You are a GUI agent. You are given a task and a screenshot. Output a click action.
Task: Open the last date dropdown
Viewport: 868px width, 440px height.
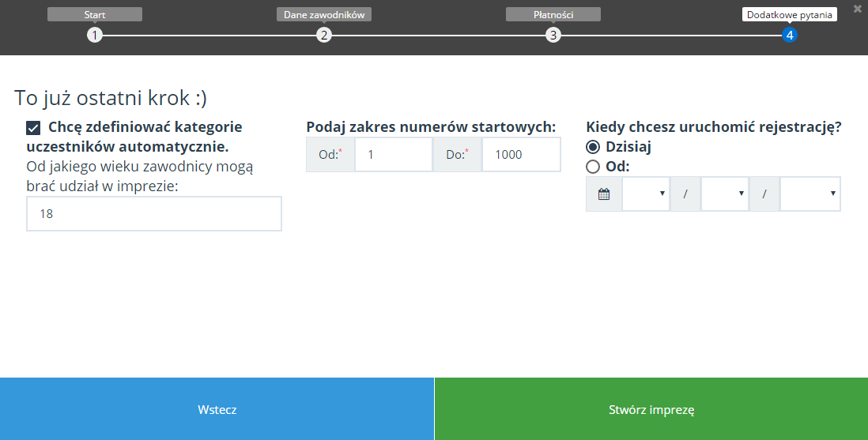810,194
